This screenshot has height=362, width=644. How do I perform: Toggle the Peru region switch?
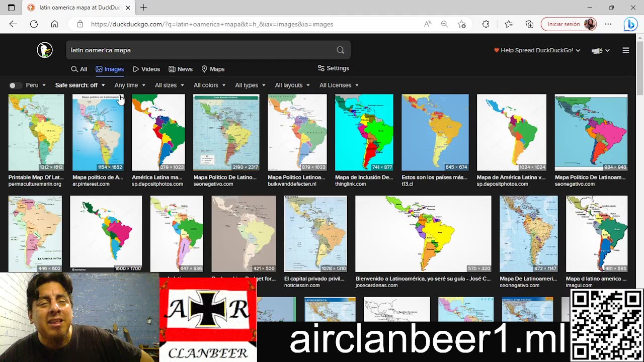point(16,85)
